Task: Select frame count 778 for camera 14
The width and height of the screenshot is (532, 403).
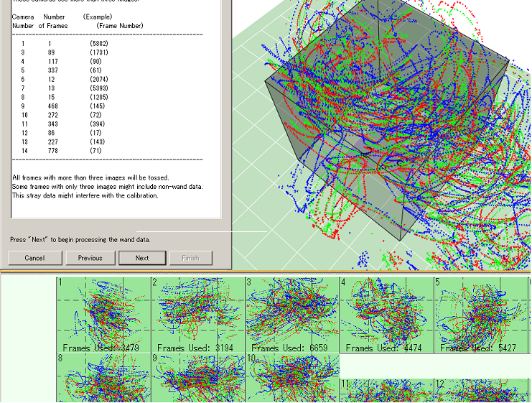Action: click(x=53, y=151)
